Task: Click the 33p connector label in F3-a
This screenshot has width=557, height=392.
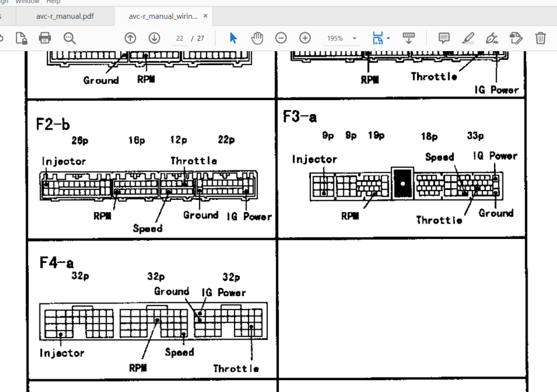Action: [x=475, y=136]
